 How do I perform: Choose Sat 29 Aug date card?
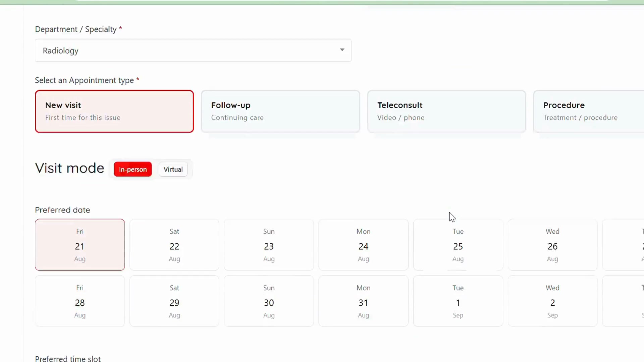tap(174, 301)
